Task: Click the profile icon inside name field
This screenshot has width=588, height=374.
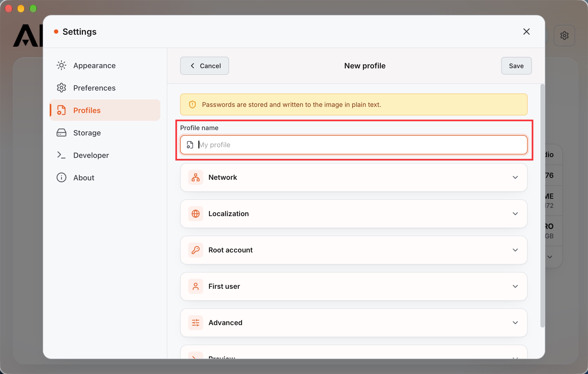Action: (190, 145)
